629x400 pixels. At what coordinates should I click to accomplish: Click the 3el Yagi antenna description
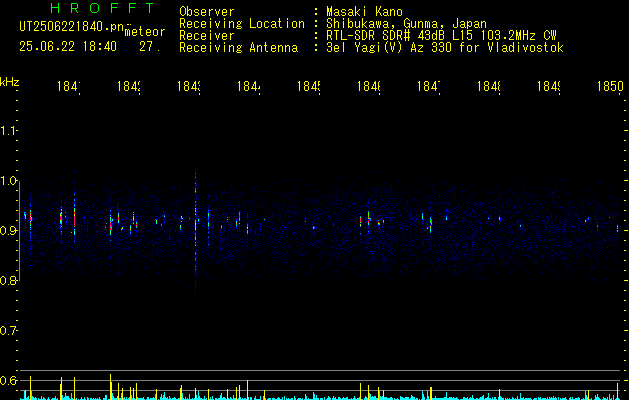pyautogui.click(x=445, y=48)
